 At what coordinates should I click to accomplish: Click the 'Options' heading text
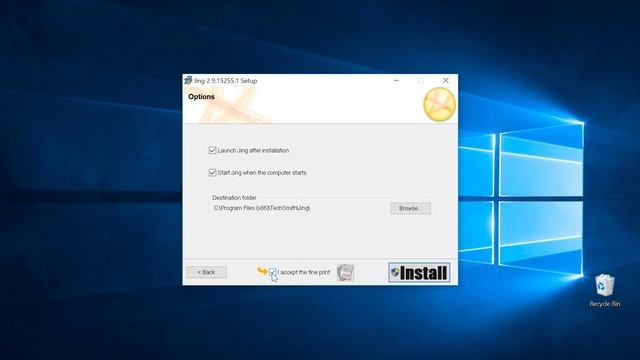pos(201,97)
